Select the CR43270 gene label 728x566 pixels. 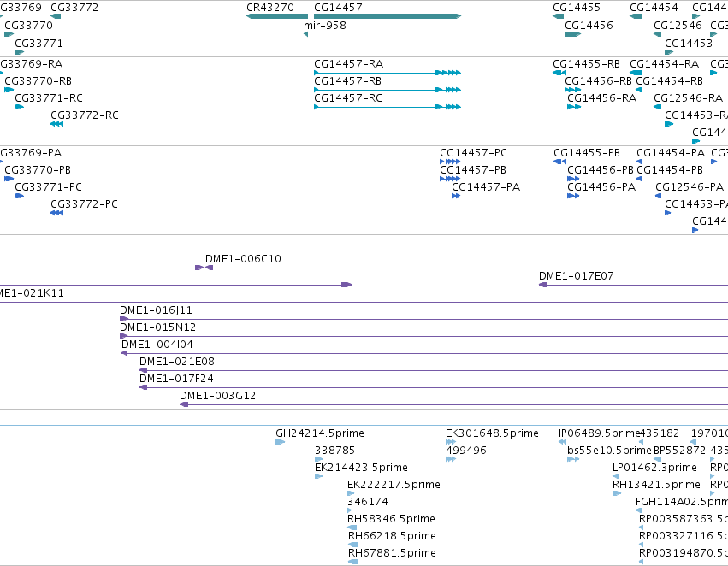tap(270, 8)
